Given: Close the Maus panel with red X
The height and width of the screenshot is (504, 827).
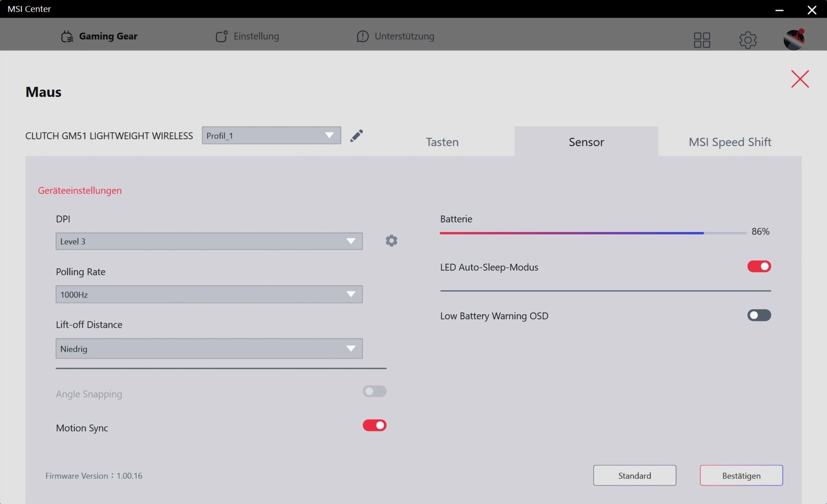Looking at the screenshot, I should (800, 79).
